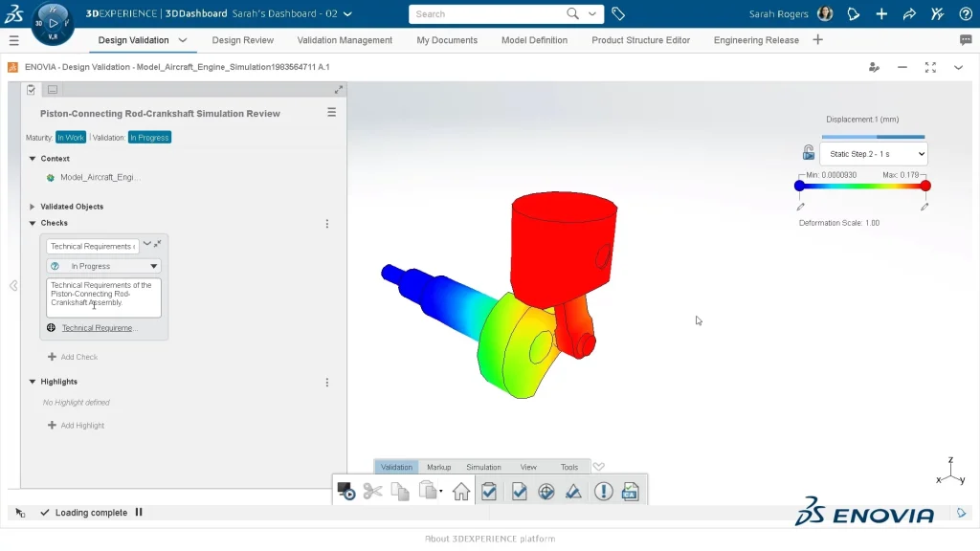Open the In Progress check status dropdown

click(103, 266)
